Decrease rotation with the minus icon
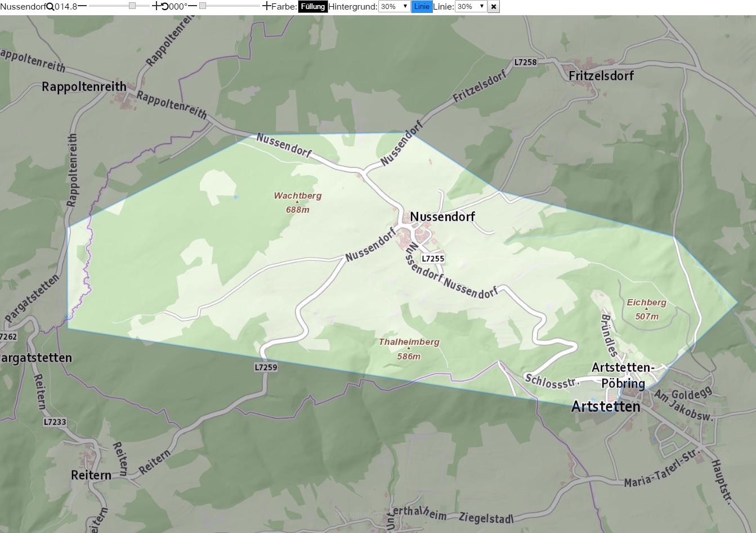756x533 pixels. (x=193, y=6)
